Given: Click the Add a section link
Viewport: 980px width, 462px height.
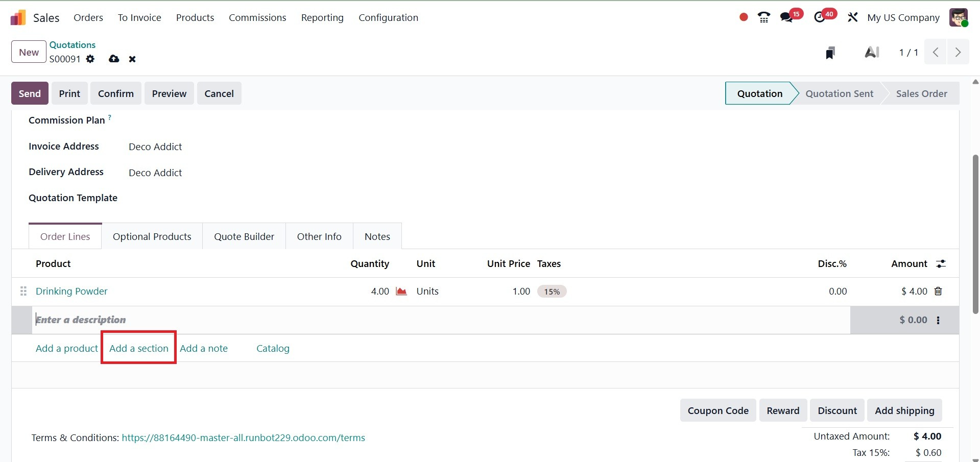Looking at the screenshot, I should click(x=139, y=348).
